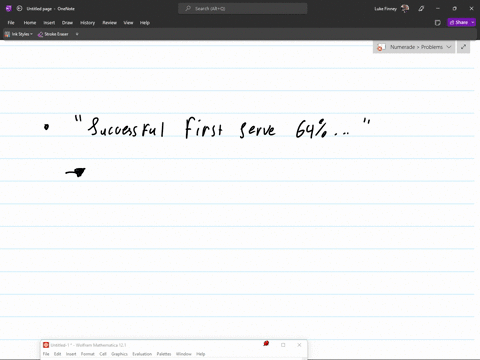Click the pen mode icon in title bar
The width and height of the screenshot is (480, 360).
421,9
